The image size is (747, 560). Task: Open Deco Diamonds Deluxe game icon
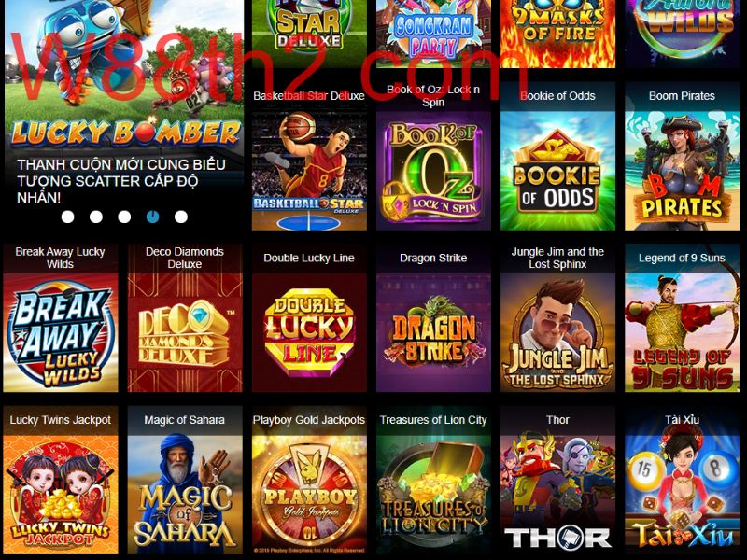[185, 332]
